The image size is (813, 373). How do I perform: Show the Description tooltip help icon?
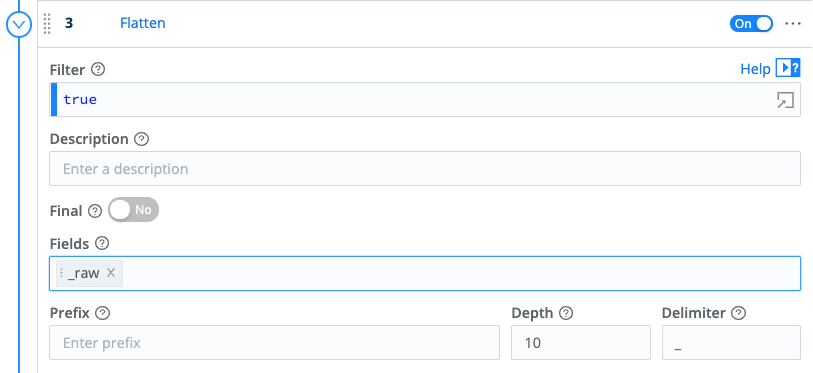coord(142,139)
